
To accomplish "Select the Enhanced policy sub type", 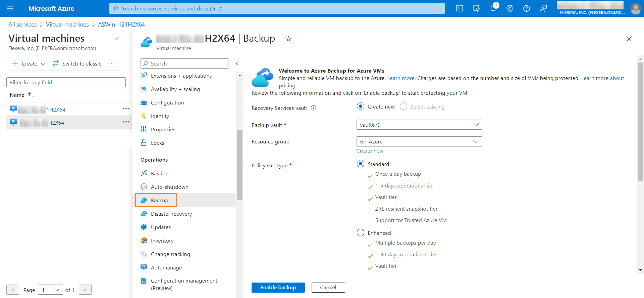I will [361, 233].
